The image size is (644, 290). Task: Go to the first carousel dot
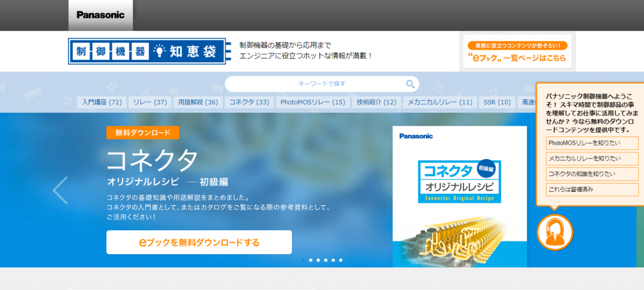[x=303, y=260]
